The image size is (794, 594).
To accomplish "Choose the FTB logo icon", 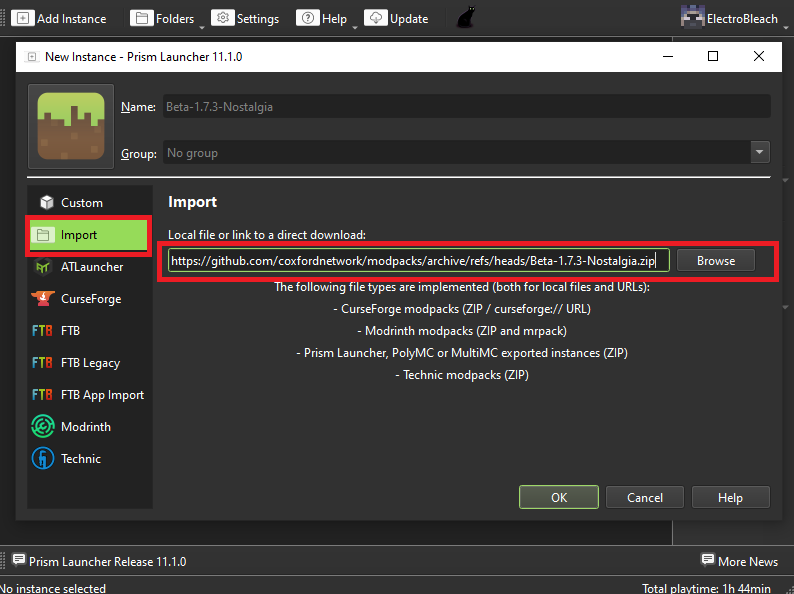I will [x=42, y=331].
